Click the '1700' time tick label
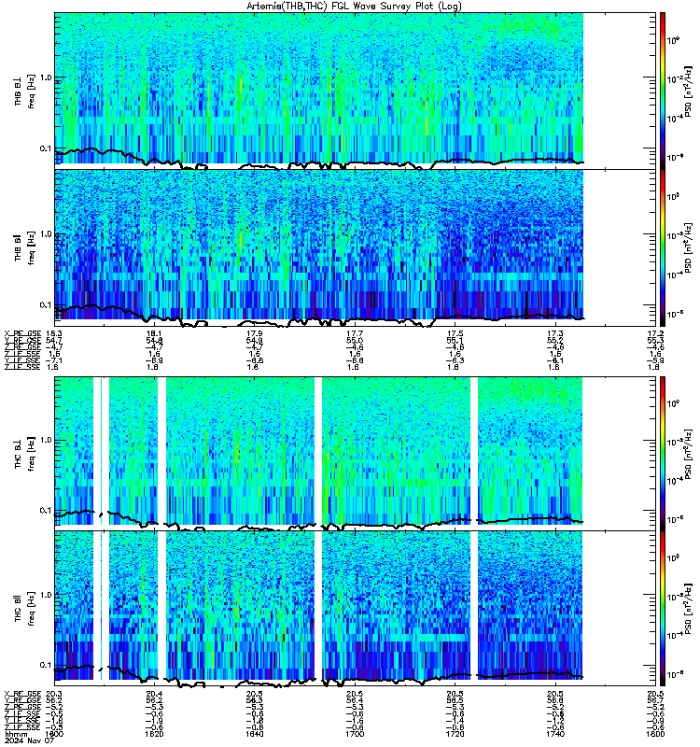 (x=355, y=734)
